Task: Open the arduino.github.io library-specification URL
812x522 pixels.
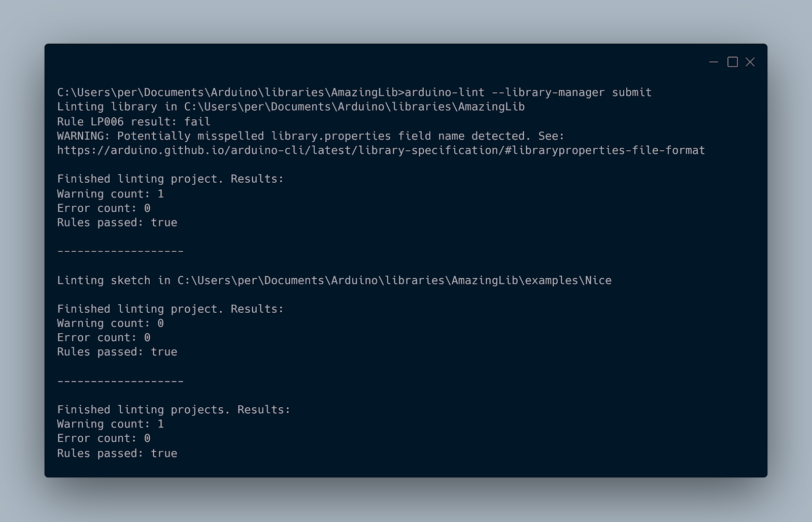Action: coord(381,150)
